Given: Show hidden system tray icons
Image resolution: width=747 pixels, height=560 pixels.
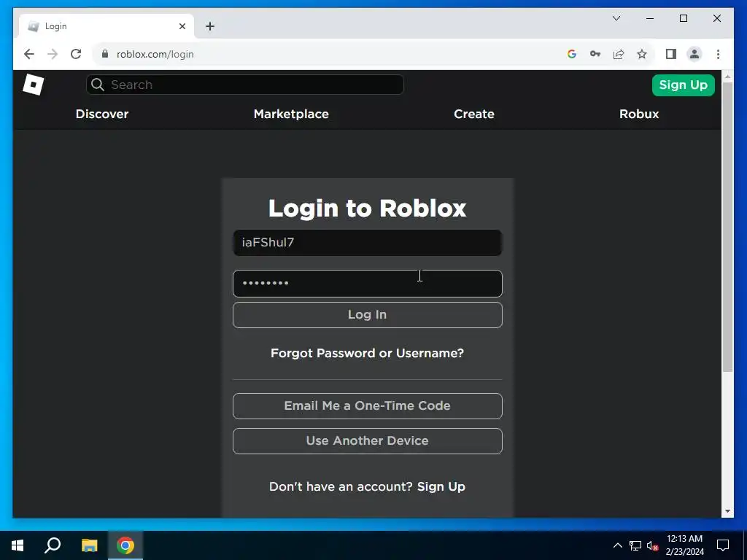Looking at the screenshot, I should [617, 545].
